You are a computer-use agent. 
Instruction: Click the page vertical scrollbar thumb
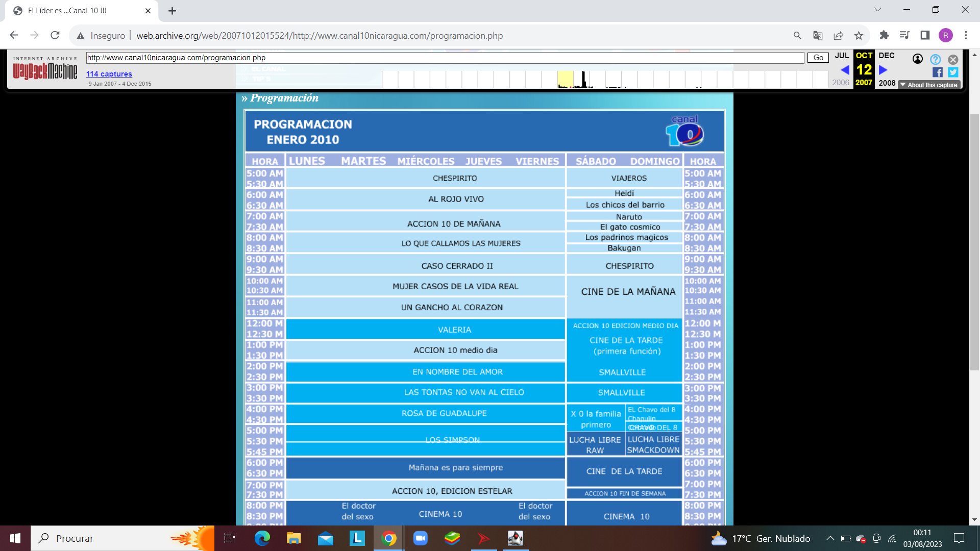(974, 242)
